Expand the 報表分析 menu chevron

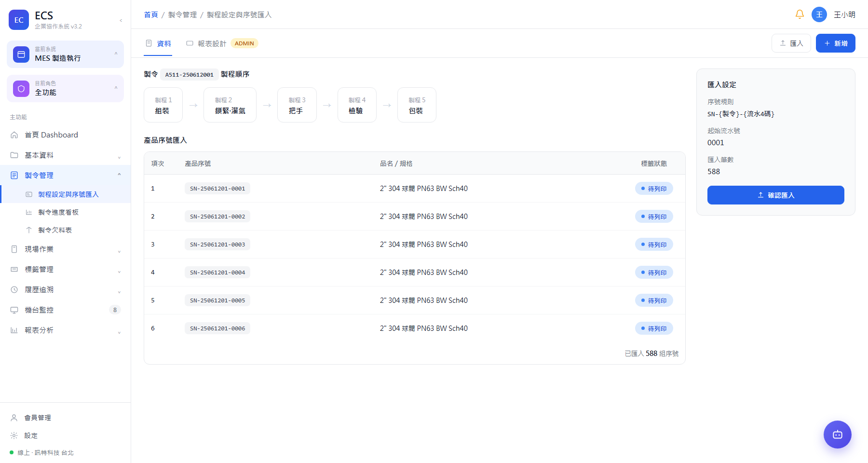[x=119, y=332]
